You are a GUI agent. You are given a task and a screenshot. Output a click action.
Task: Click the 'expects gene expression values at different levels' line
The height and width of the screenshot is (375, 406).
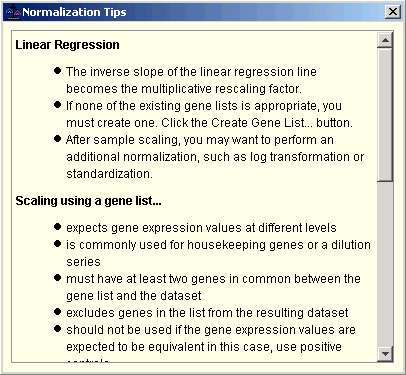201,228
